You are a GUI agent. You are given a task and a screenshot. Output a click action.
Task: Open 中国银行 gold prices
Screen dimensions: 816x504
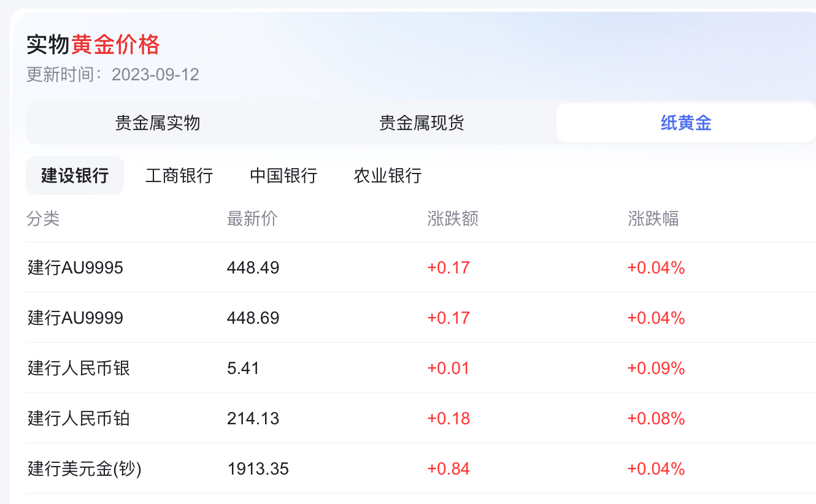pyautogui.click(x=283, y=175)
